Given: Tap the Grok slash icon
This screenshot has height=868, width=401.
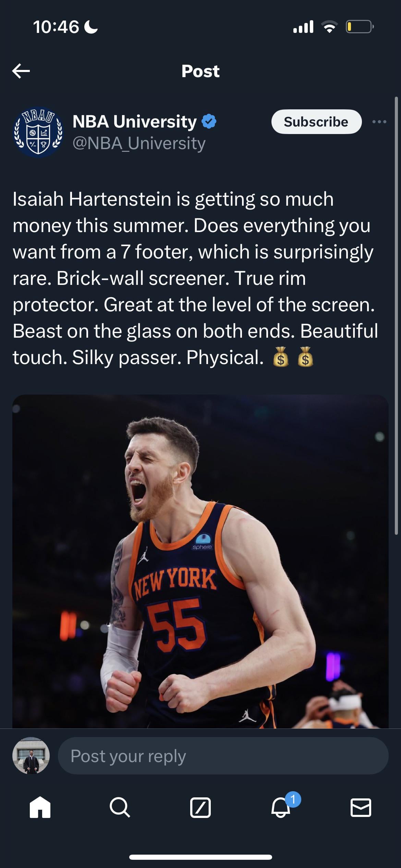Looking at the screenshot, I should 200,807.
